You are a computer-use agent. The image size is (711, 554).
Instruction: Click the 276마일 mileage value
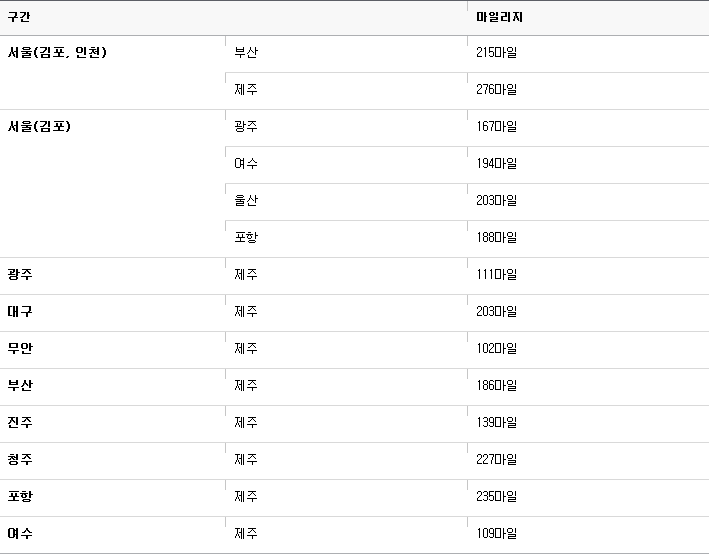(496, 89)
